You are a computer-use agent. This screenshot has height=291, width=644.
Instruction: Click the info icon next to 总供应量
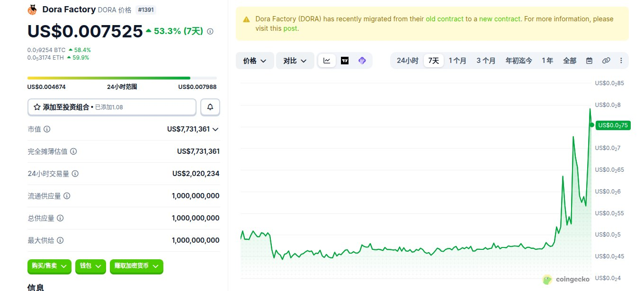60,218
